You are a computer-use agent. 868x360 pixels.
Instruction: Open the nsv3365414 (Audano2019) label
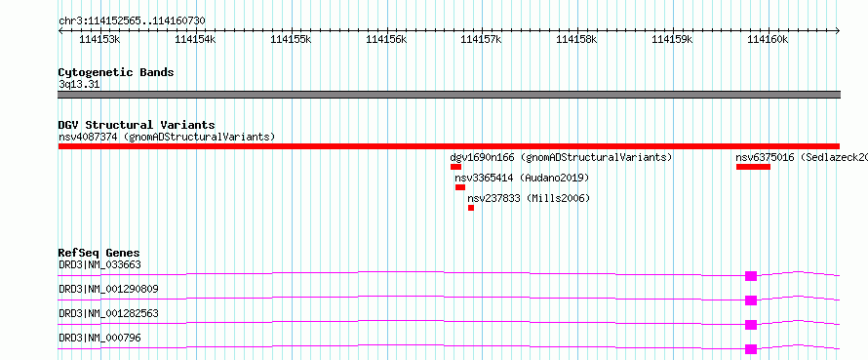[x=522, y=178]
